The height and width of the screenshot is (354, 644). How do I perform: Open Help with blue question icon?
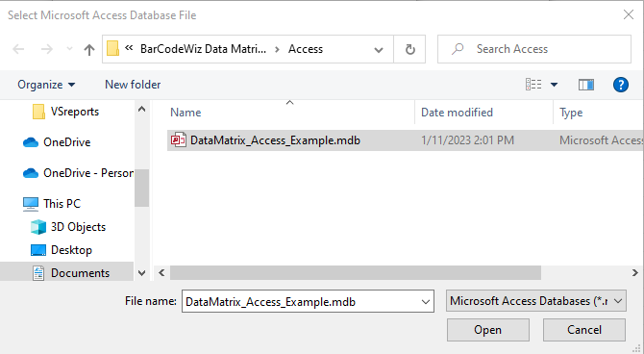[x=621, y=85]
